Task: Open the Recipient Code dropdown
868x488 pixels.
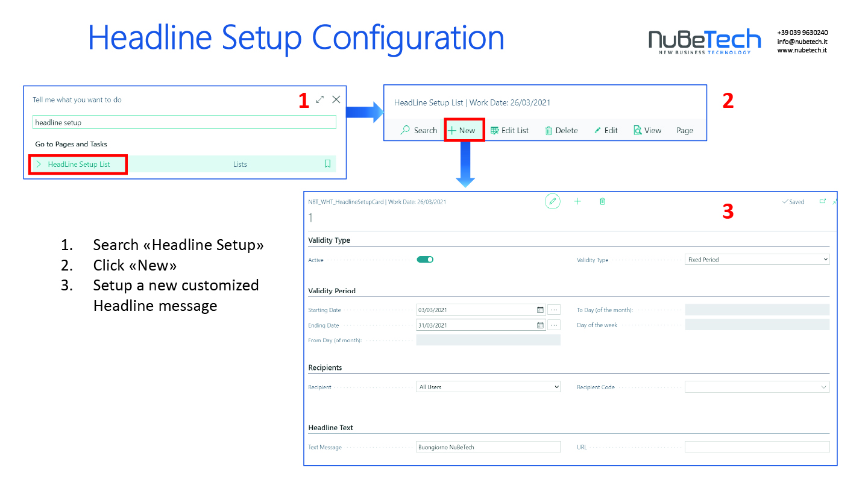Action: pos(757,387)
